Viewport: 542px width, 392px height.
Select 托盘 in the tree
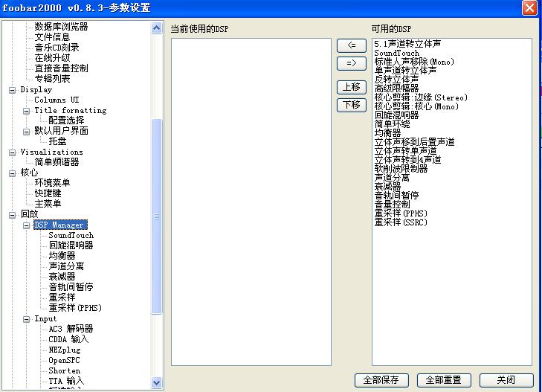click(57, 141)
